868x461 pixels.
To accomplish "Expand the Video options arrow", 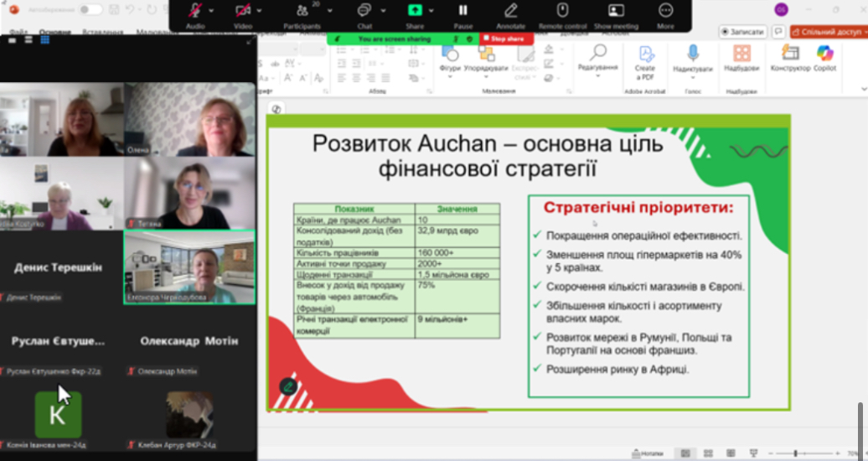I will 259,11.
